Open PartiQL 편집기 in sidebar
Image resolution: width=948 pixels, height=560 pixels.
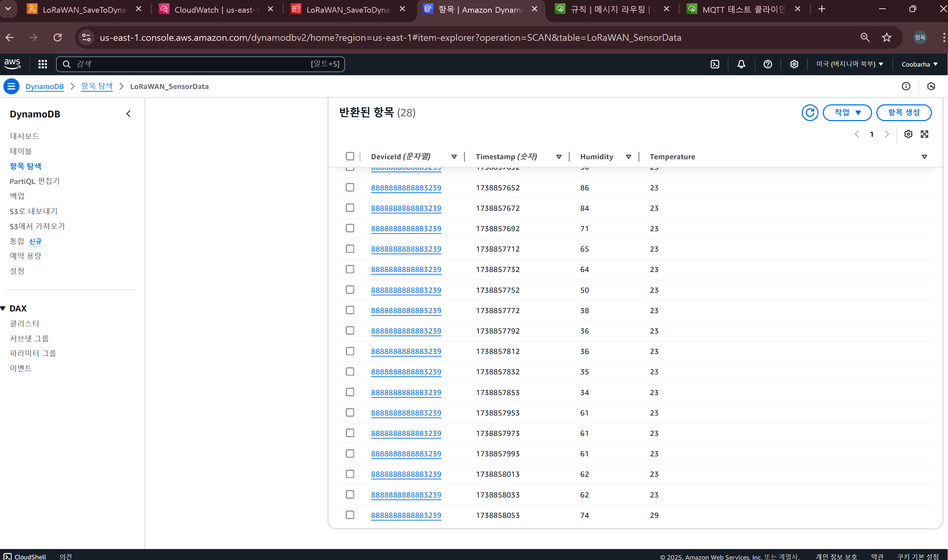(35, 181)
